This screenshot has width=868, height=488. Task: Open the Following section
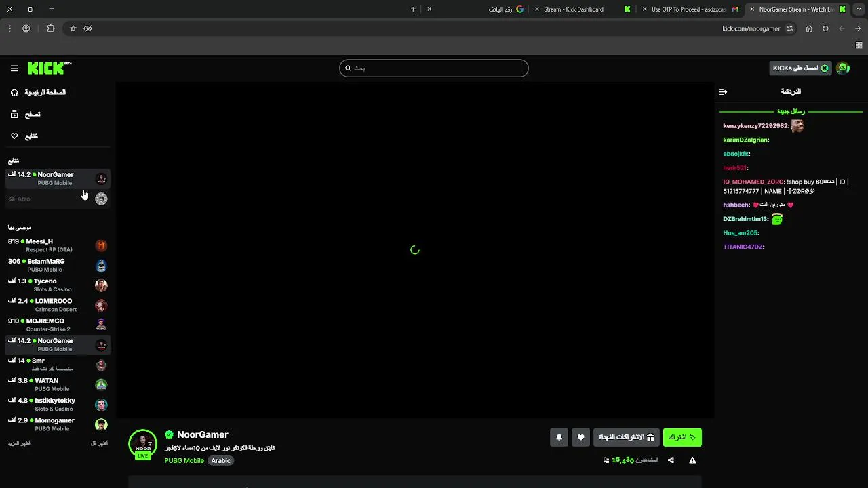(x=24, y=136)
